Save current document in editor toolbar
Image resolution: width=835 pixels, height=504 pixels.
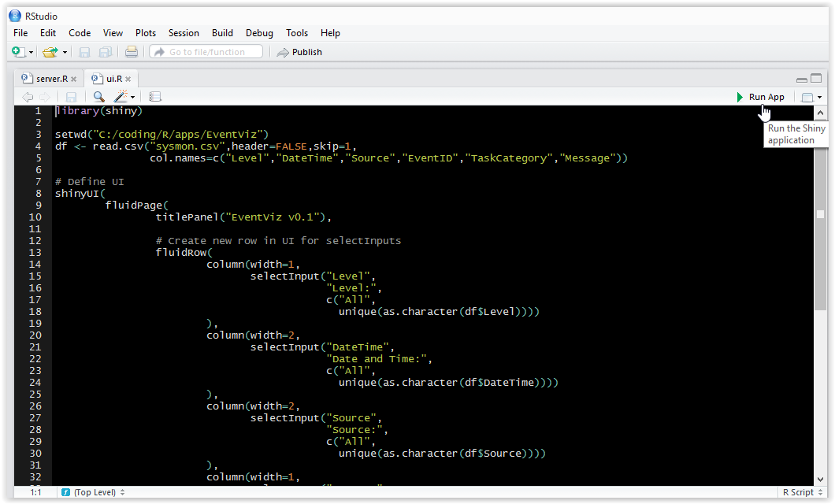coord(71,97)
